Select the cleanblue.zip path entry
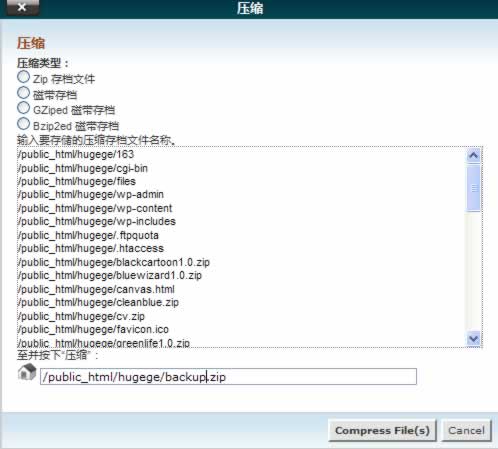 pos(98,303)
